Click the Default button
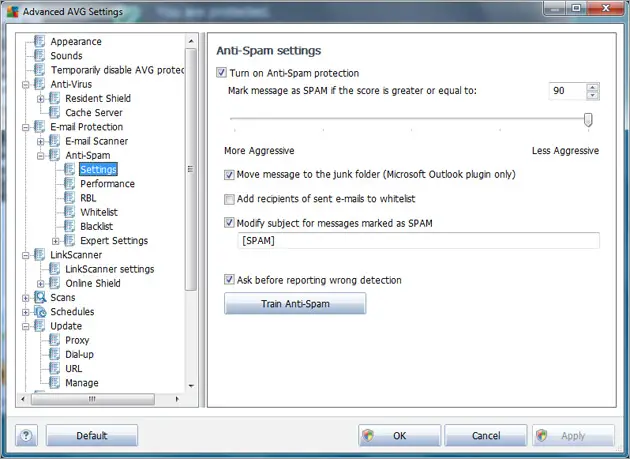The height and width of the screenshot is (459, 630). [92, 435]
